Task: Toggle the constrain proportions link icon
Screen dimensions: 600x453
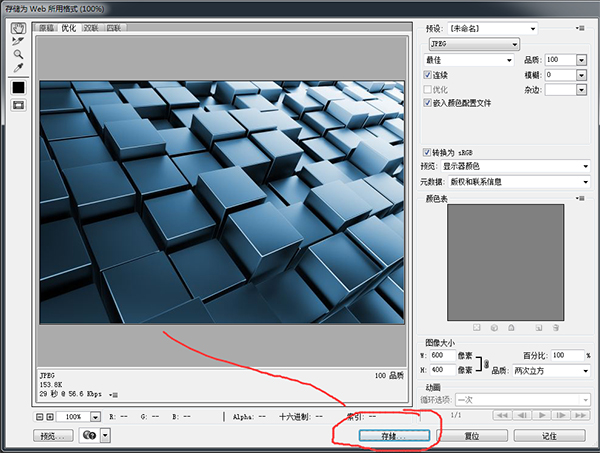Action: [x=486, y=363]
